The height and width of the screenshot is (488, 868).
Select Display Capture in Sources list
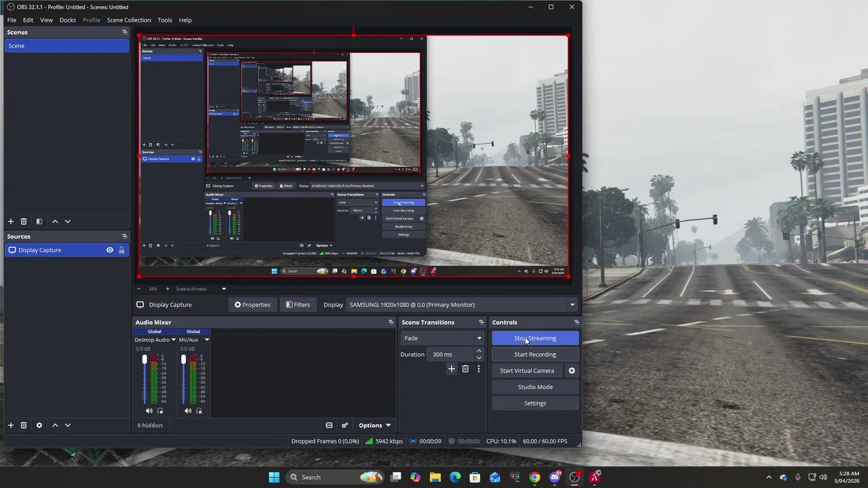(66, 250)
